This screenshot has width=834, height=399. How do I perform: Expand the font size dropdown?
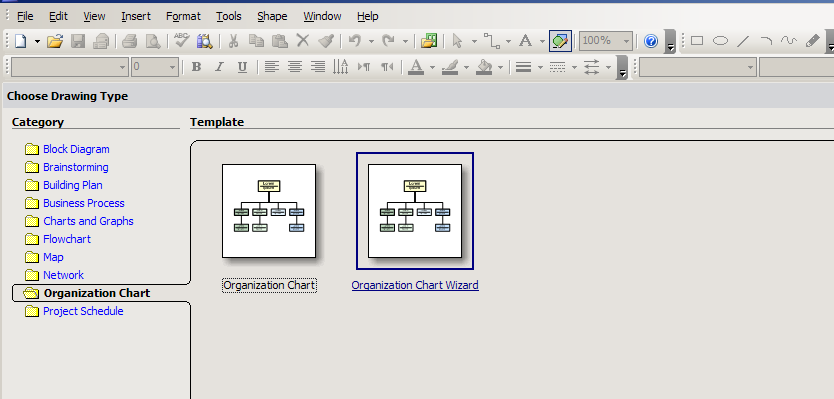click(172, 67)
